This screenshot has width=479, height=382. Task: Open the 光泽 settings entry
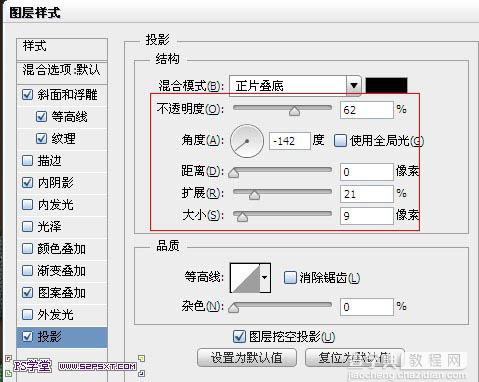(x=49, y=227)
